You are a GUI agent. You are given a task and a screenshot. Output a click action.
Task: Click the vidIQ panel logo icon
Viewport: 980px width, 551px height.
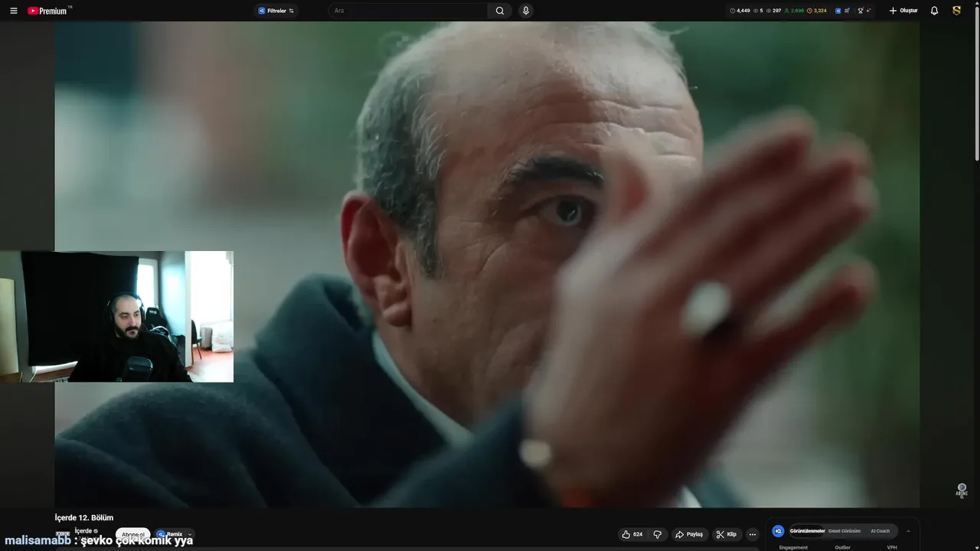pyautogui.click(x=778, y=530)
